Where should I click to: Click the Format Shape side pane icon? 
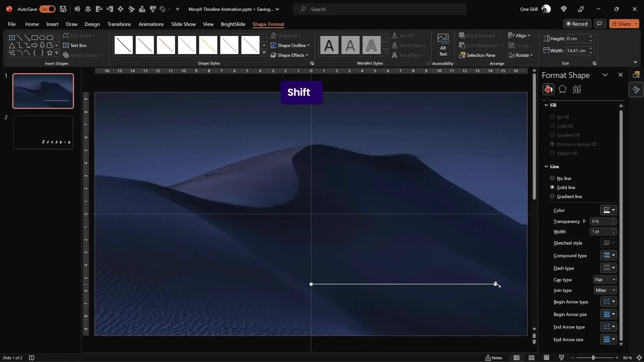coord(636,89)
